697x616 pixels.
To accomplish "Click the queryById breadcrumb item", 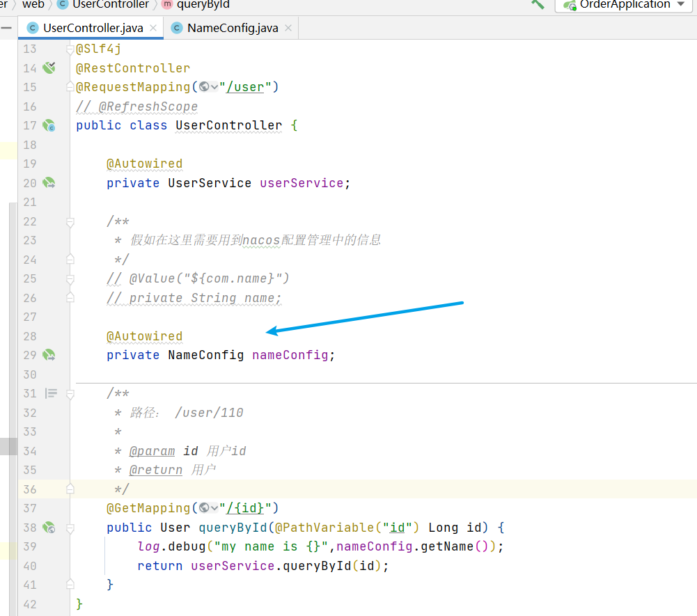I will (x=203, y=5).
